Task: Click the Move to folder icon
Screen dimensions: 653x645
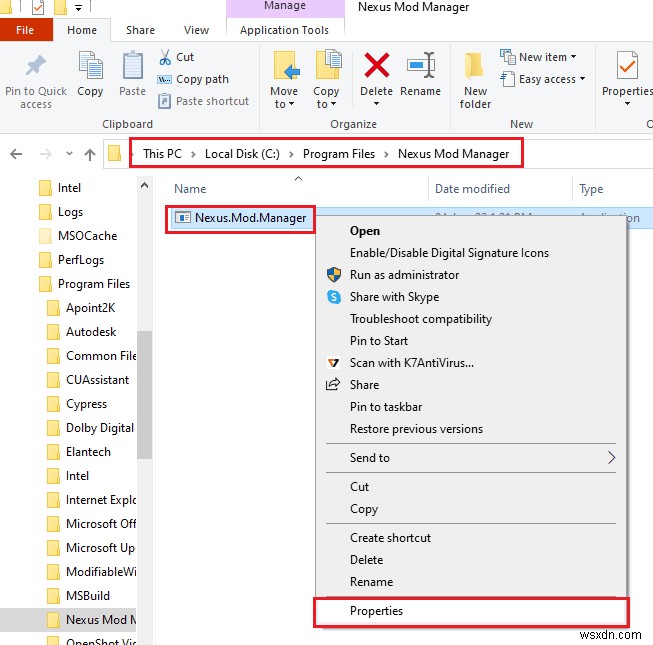Action: pyautogui.click(x=286, y=65)
